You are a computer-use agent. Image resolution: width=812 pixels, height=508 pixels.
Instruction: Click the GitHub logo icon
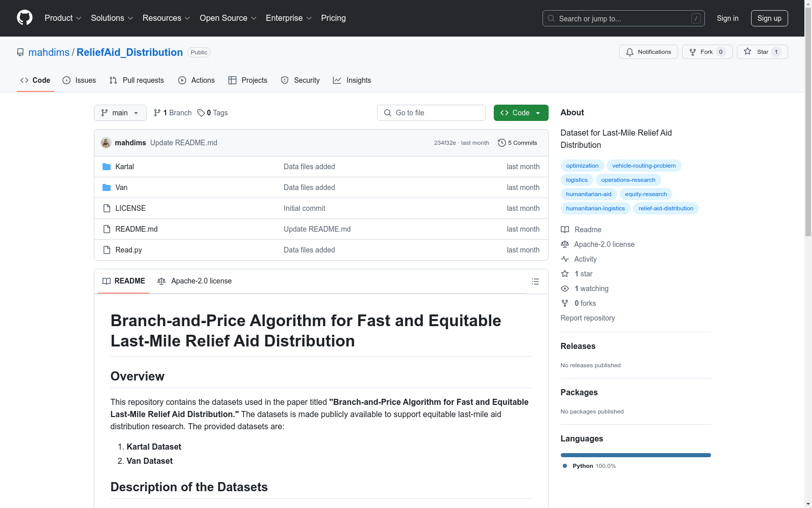tap(24, 18)
